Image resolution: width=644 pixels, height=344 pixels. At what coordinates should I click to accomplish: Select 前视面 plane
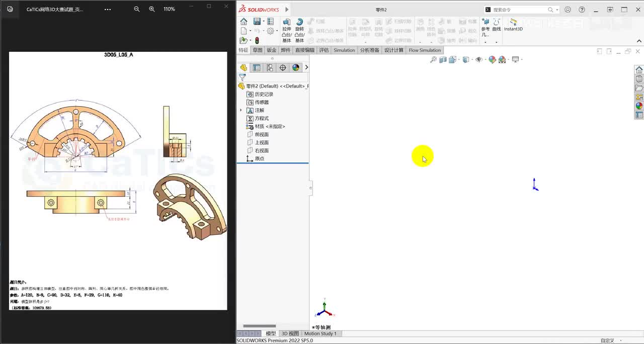pyautogui.click(x=258, y=134)
